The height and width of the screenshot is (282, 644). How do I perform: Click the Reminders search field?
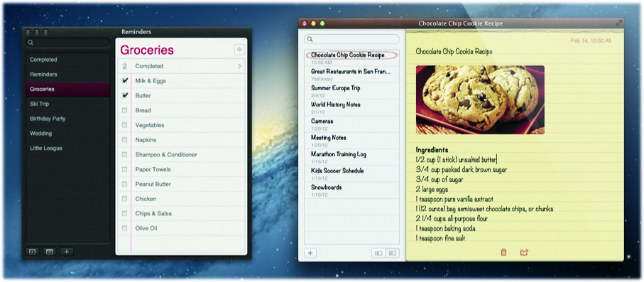click(x=67, y=43)
